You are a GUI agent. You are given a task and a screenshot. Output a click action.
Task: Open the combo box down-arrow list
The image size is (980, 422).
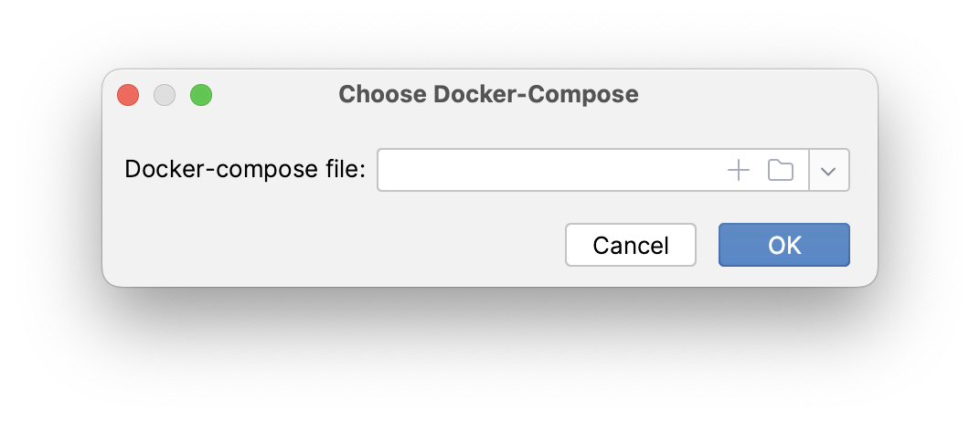829,171
